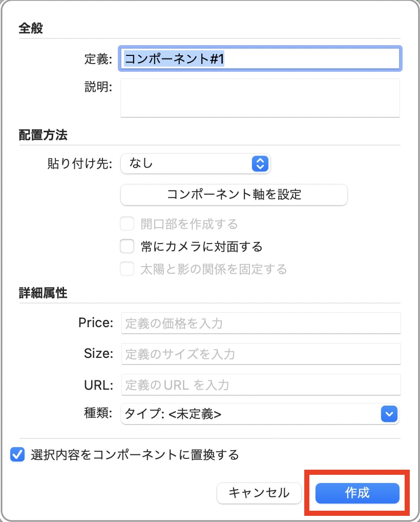Screen dimensions: 420x522
Task: Toggle the 開口部を作成する checkbox
Action: [x=127, y=224]
